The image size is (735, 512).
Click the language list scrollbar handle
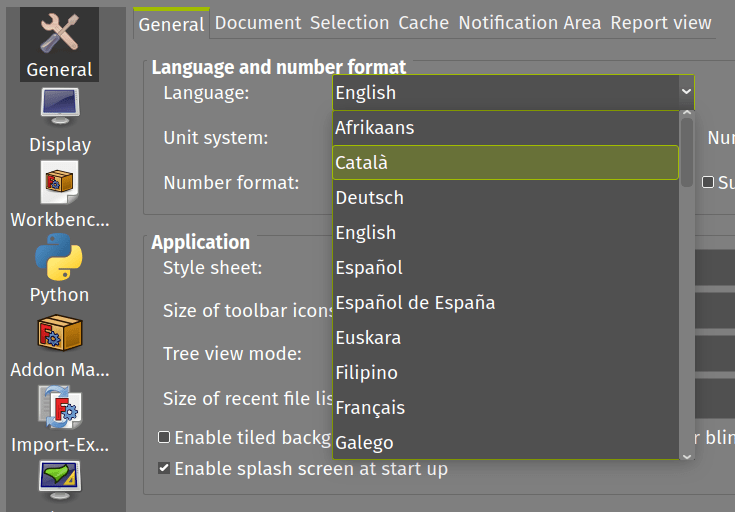pos(686,150)
